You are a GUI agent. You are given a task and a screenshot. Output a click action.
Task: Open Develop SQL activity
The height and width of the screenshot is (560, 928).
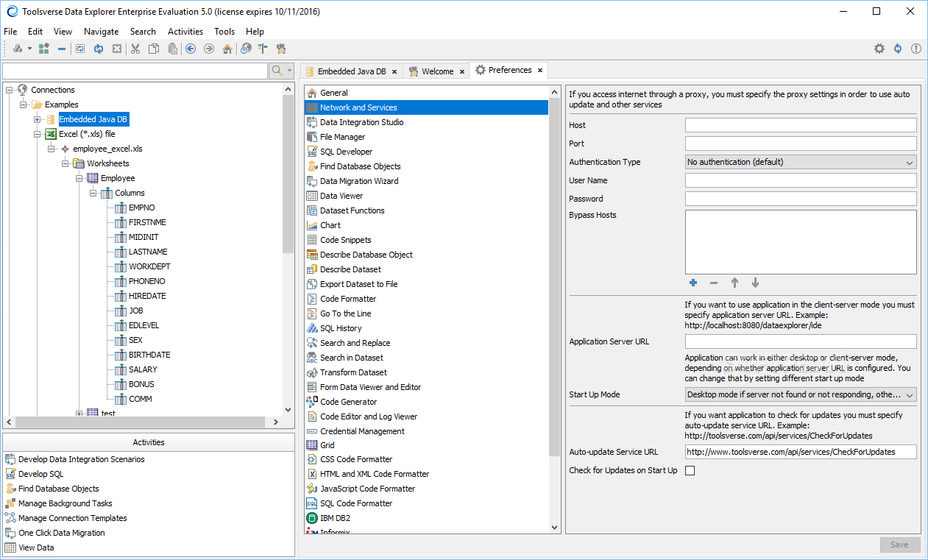tap(40, 474)
